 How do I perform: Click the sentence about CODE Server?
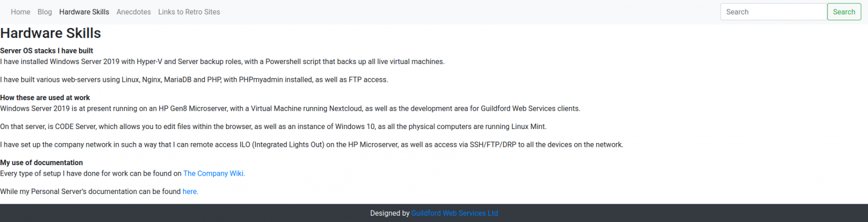(273, 127)
